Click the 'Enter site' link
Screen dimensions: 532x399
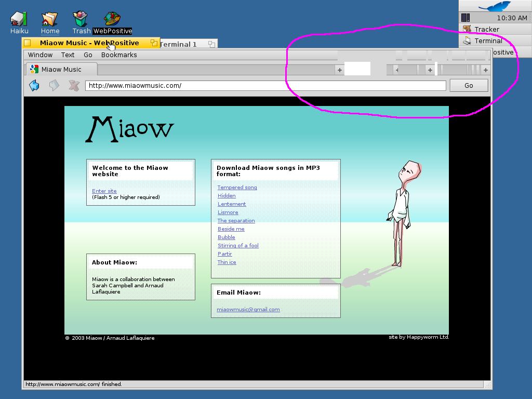coord(104,191)
